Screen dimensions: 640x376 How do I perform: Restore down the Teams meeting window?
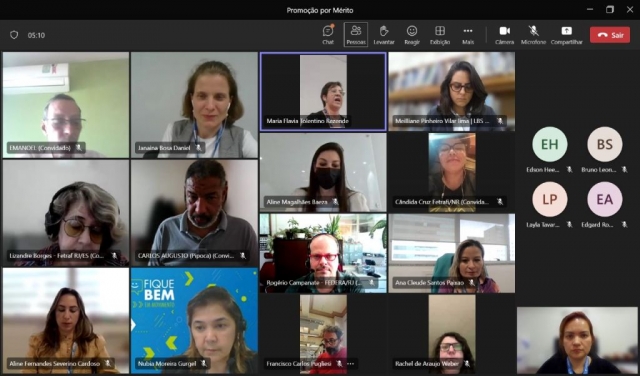coord(610,9)
